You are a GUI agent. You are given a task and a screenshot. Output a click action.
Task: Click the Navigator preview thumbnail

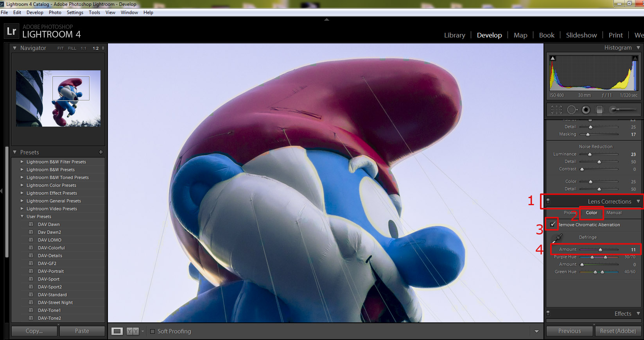click(x=58, y=98)
